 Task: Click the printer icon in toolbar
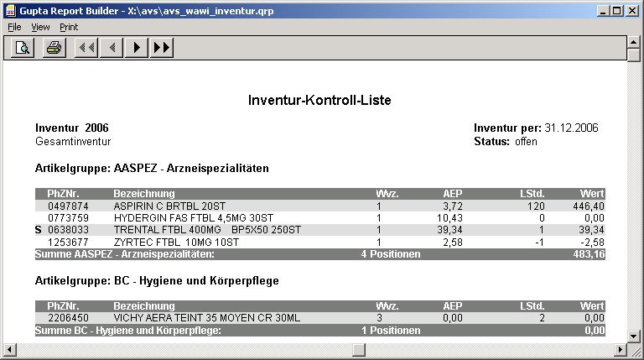[x=55, y=48]
